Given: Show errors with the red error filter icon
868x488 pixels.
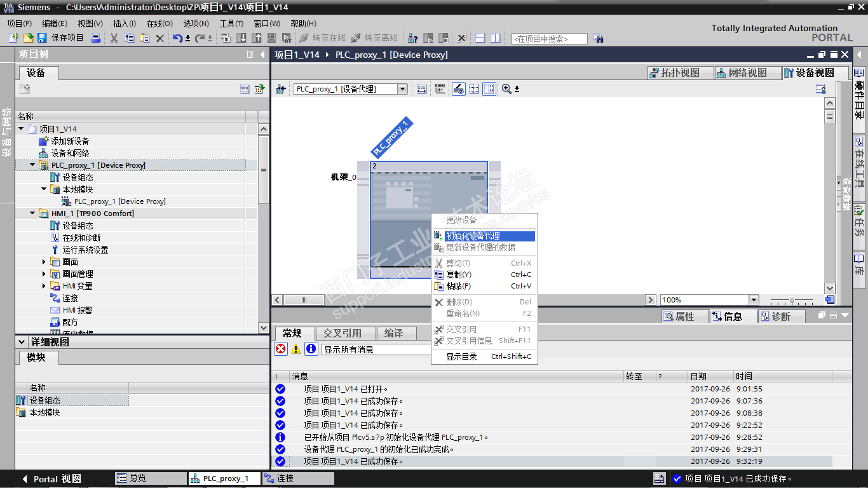Looking at the screenshot, I should [280, 349].
